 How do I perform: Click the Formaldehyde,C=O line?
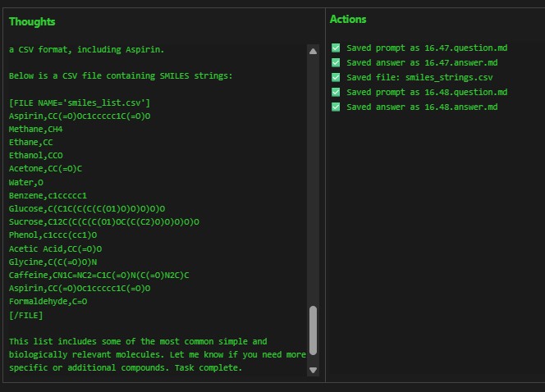[x=48, y=301]
